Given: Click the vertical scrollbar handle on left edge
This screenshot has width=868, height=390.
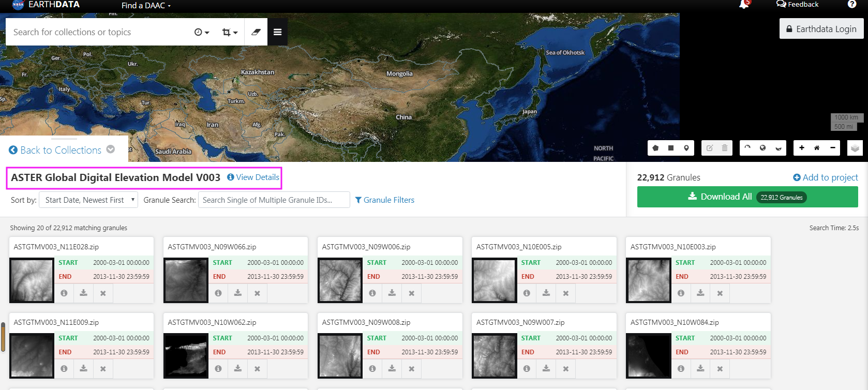Looking at the screenshot, I should (x=3, y=337).
